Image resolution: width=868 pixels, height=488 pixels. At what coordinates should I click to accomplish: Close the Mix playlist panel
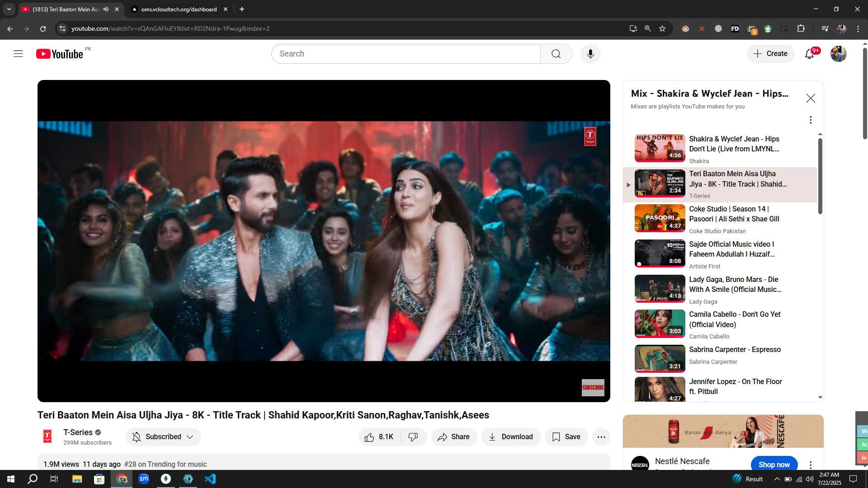811,98
